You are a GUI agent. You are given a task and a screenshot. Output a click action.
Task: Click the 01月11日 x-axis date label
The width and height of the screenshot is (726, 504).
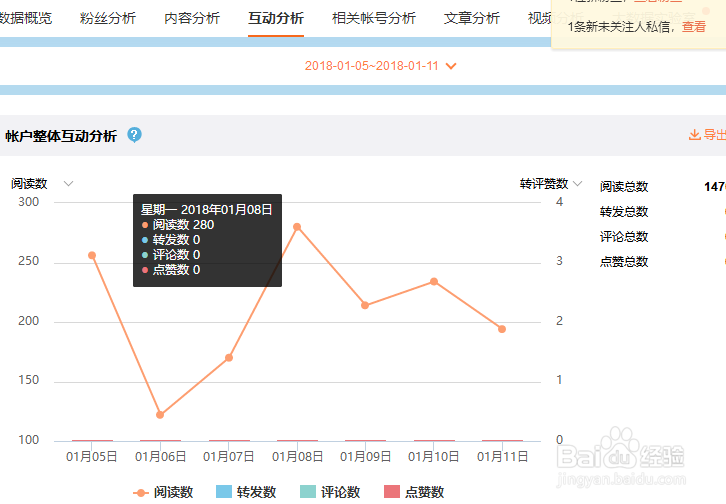coord(502,457)
